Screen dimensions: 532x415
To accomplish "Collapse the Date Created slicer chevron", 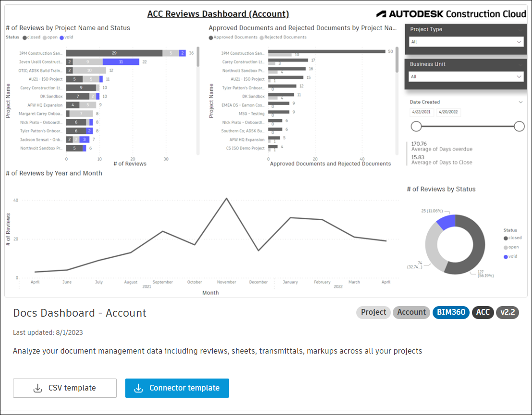I will 520,102.
